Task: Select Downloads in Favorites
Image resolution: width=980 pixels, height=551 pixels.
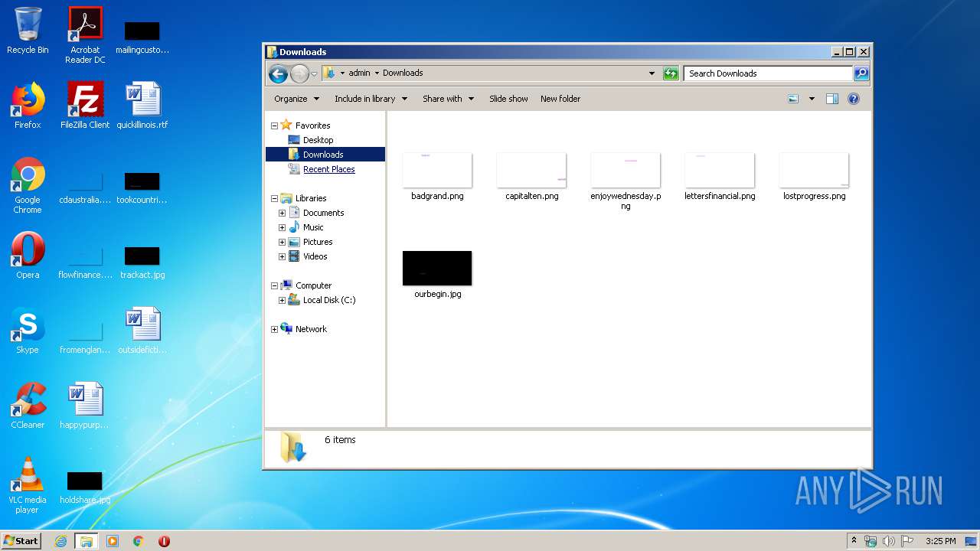Action: point(325,155)
